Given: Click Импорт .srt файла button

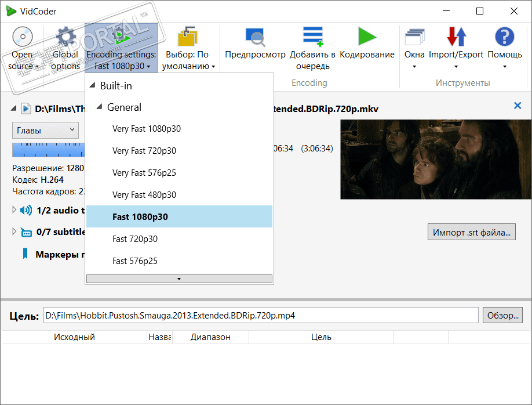Looking at the screenshot, I should [472, 232].
